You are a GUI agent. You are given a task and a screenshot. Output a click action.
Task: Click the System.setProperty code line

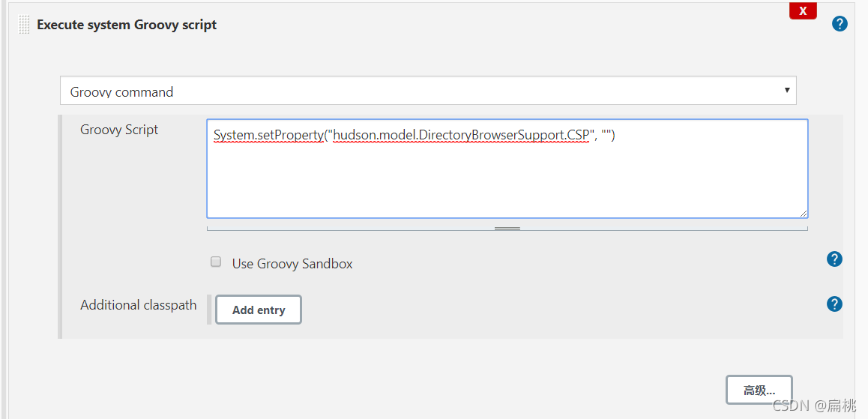coord(415,135)
